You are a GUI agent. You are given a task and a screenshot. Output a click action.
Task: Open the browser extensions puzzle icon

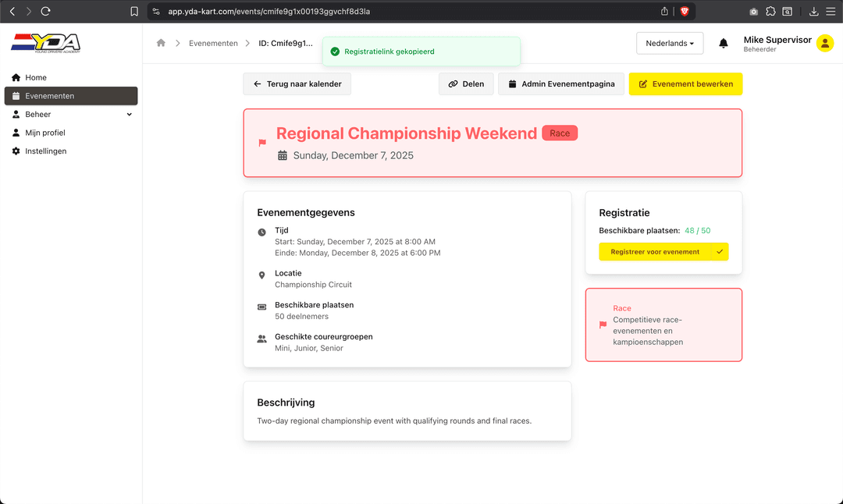(770, 12)
